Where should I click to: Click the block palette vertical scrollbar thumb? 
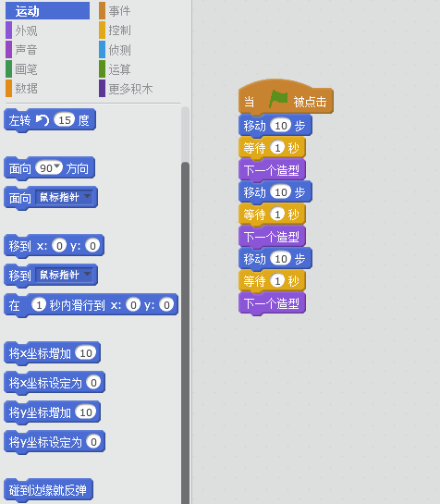pyautogui.click(x=185, y=333)
